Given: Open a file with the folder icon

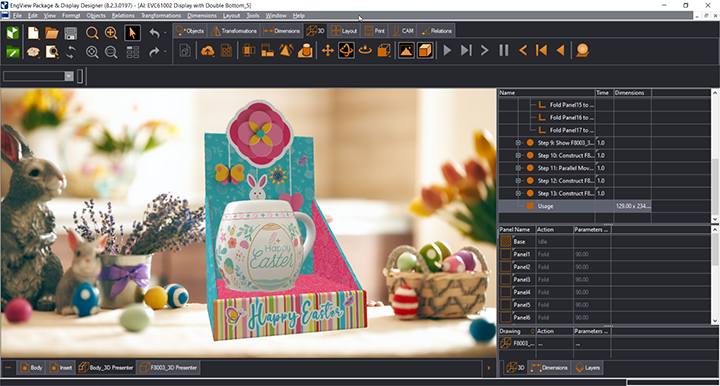Looking at the screenshot, I should pyautogui.click(x=52, y=33).
